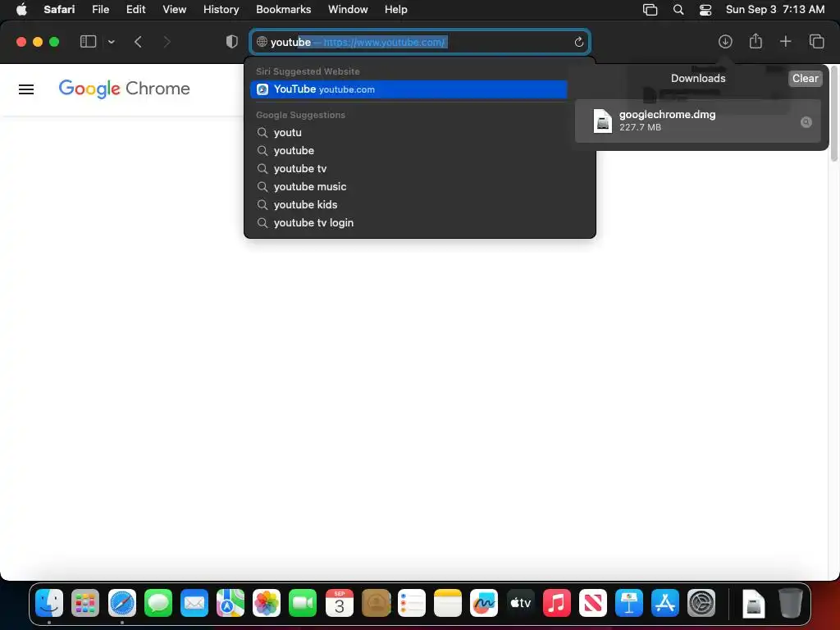The width and height of the screenshot is (840, 630).
Task: Open Music from the Dock
Action: (x=557, y=603)
